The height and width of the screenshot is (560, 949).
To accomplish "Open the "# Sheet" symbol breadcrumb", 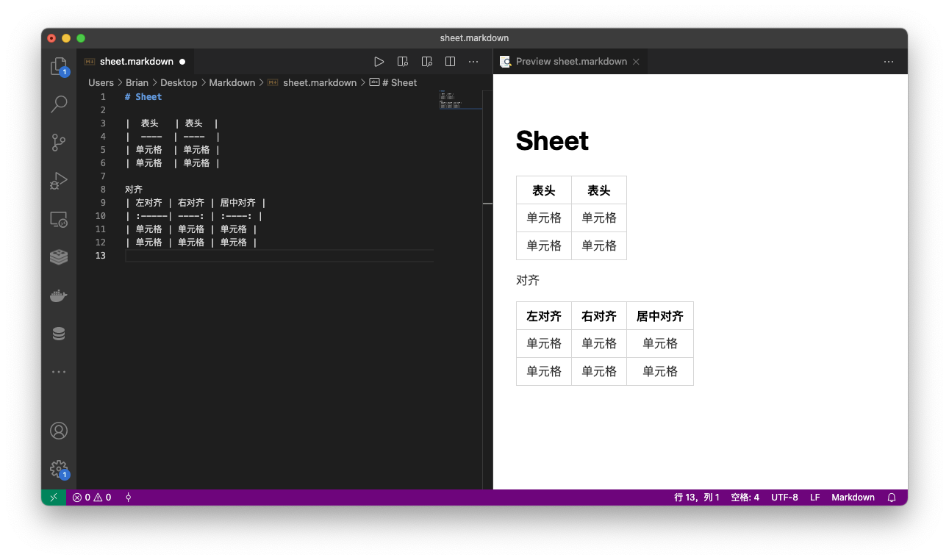I will [x=393, y=83].
